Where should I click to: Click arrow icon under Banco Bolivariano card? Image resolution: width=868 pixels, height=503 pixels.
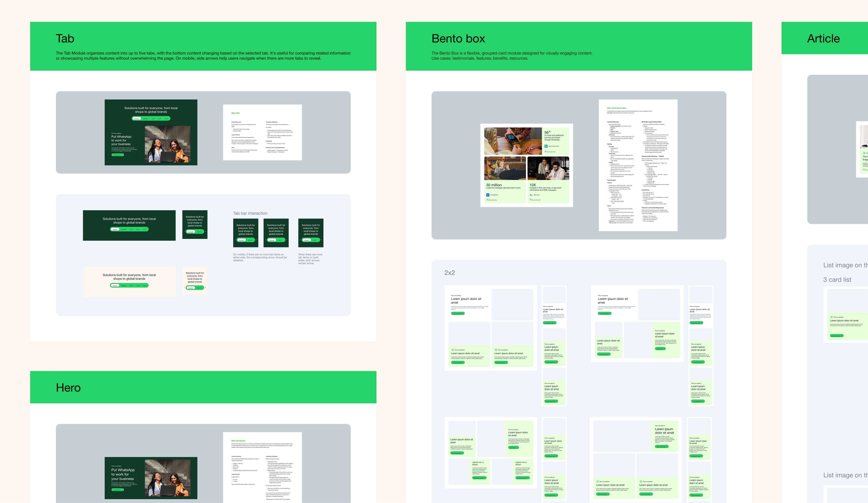[546, 151]
